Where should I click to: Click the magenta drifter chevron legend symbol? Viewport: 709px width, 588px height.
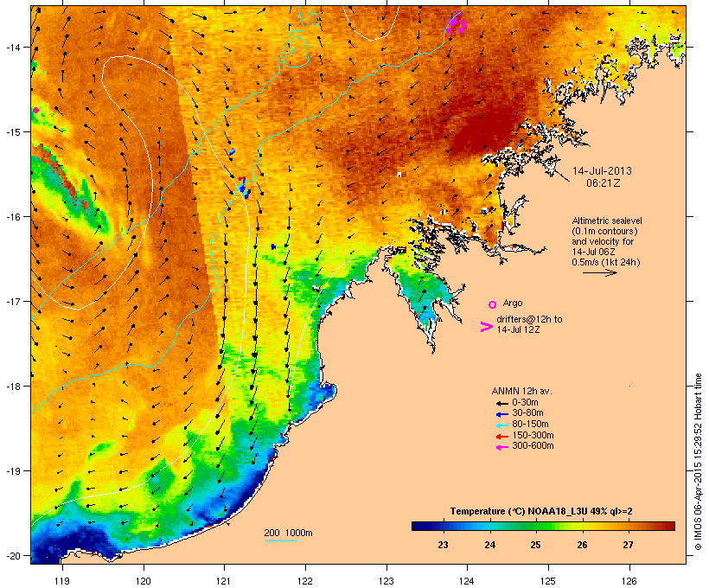click(487, 327)
